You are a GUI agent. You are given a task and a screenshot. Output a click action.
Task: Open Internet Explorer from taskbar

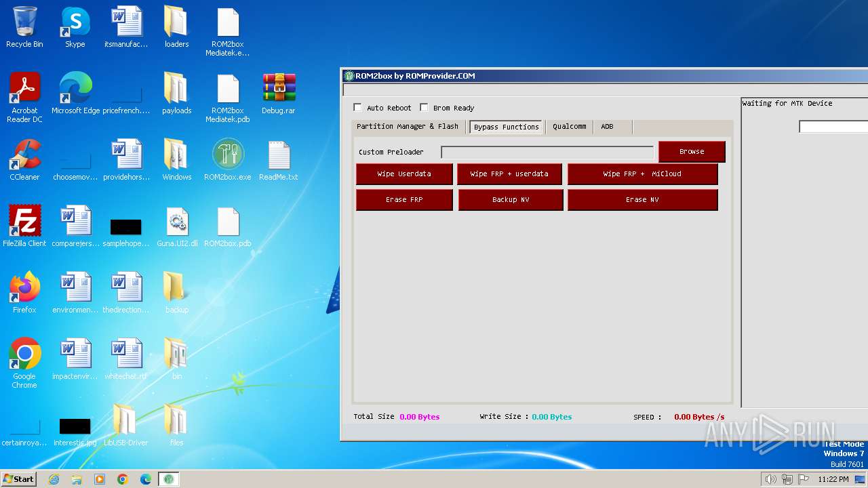(54, 479)
